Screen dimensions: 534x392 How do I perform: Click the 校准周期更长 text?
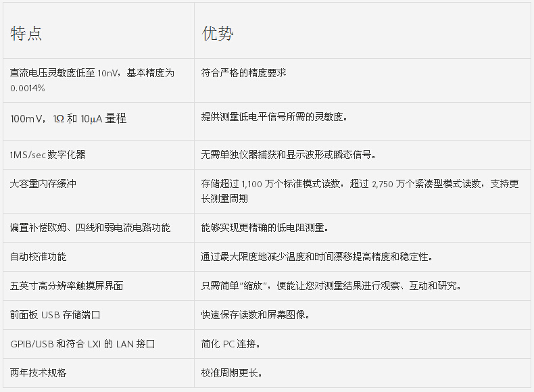pyautogui.click(x=231, y=373)
